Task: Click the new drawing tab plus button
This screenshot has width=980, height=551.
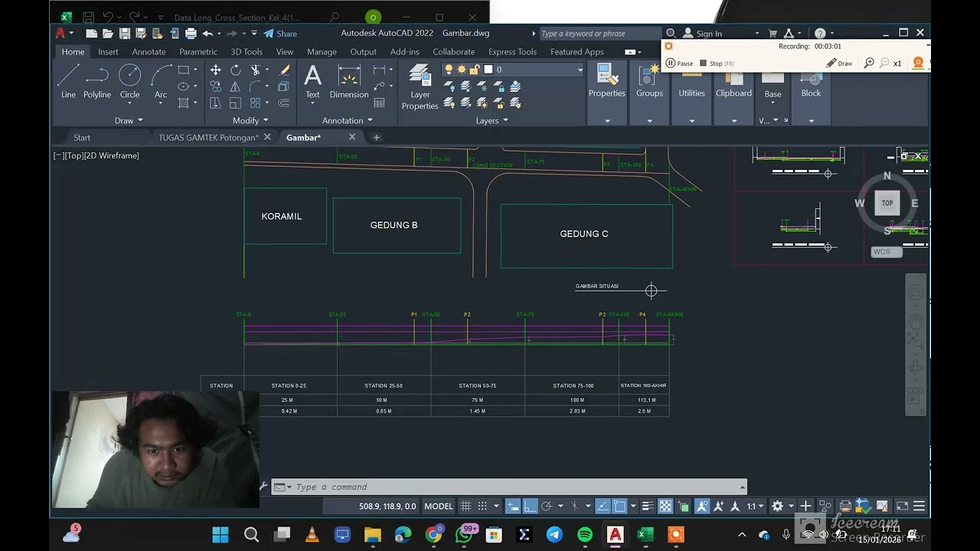Action: (x=376, y=138)
